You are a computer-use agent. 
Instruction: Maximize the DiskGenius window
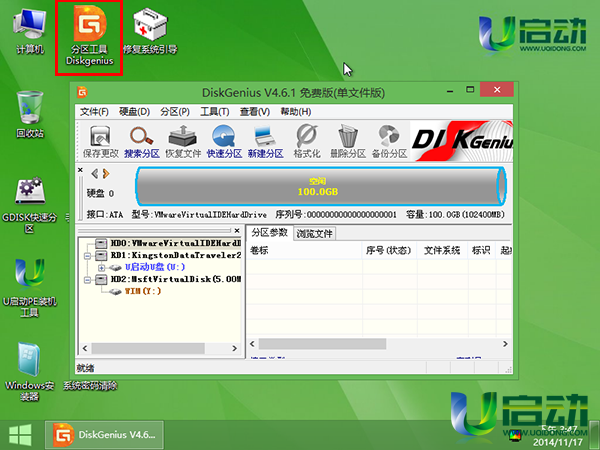click(x=470, y=90)
